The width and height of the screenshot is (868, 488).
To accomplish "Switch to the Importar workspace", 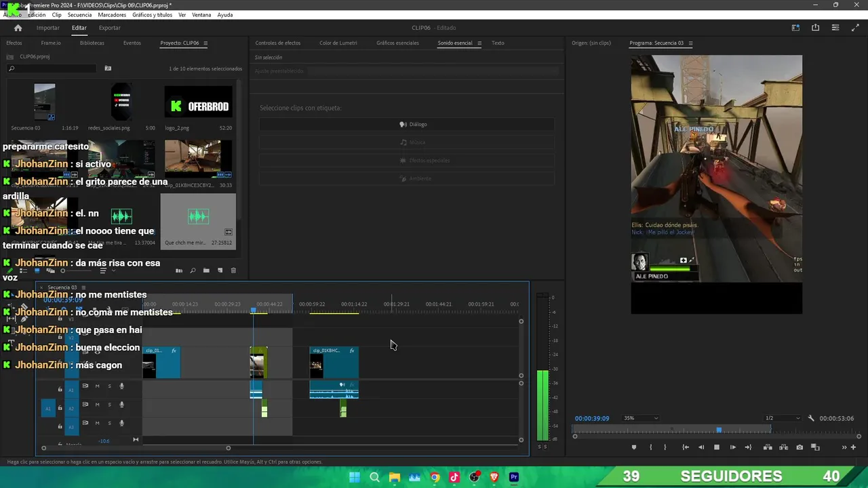I will point(48,28).
